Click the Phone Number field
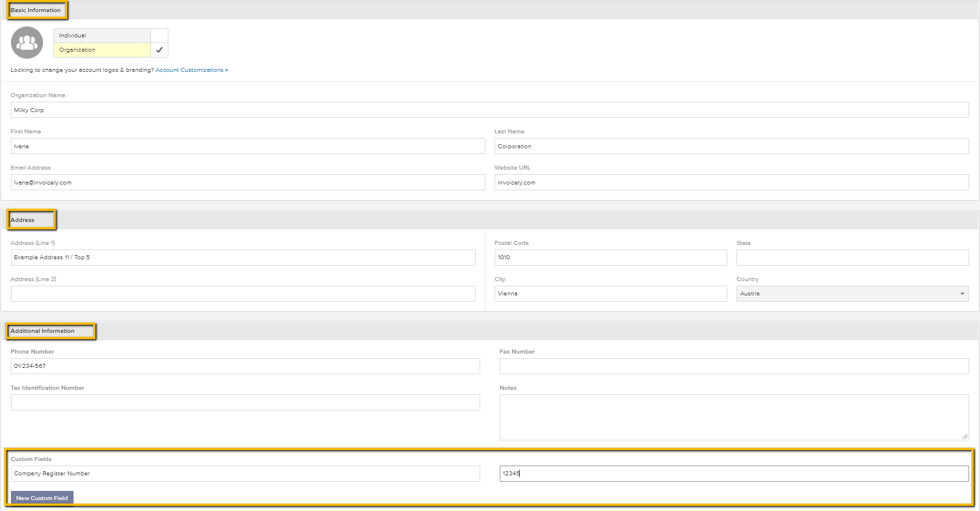This screenshot has width=980, height=511. click(245, 366)
